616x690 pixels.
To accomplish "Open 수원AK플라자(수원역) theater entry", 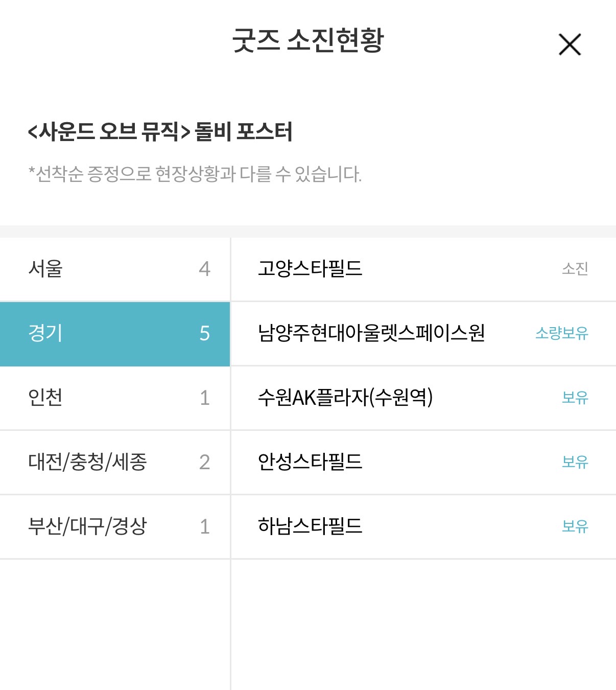I will 423,398.
